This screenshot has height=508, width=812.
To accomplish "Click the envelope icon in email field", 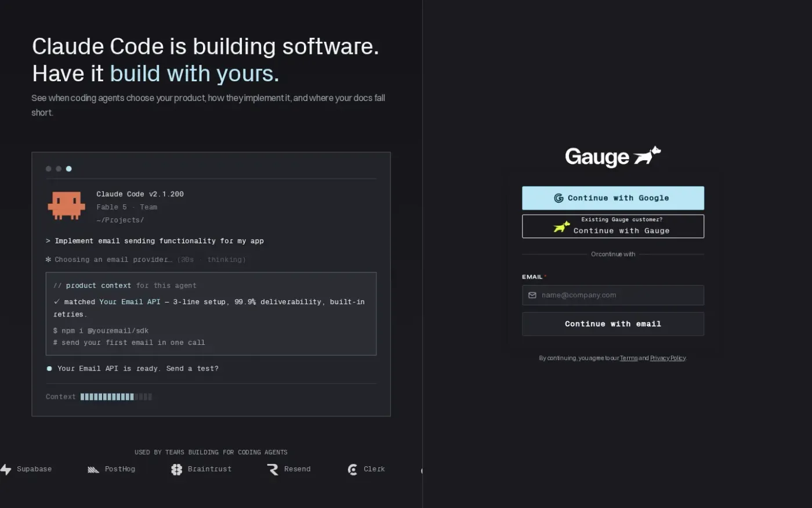I will coord(532,295).
